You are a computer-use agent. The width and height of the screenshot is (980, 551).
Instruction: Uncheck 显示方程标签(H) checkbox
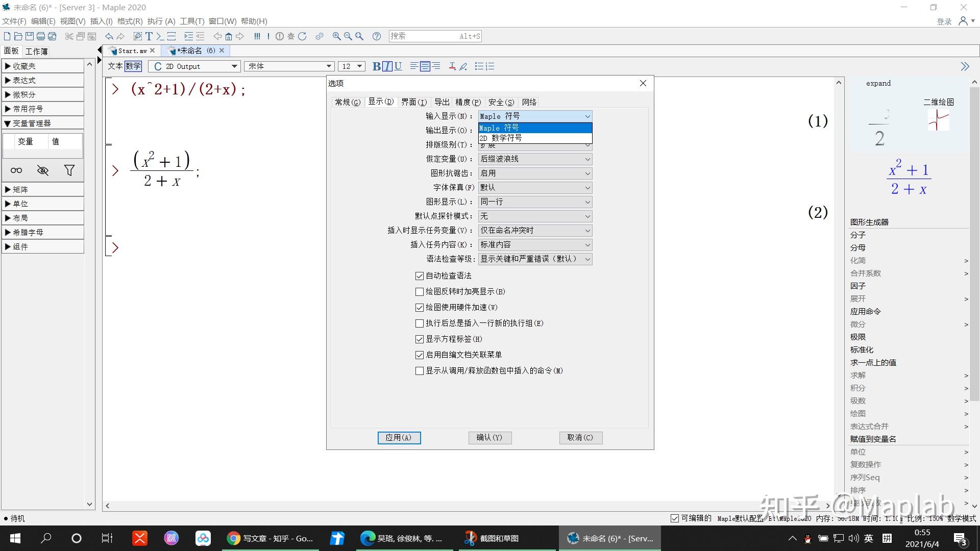point(420,339)
